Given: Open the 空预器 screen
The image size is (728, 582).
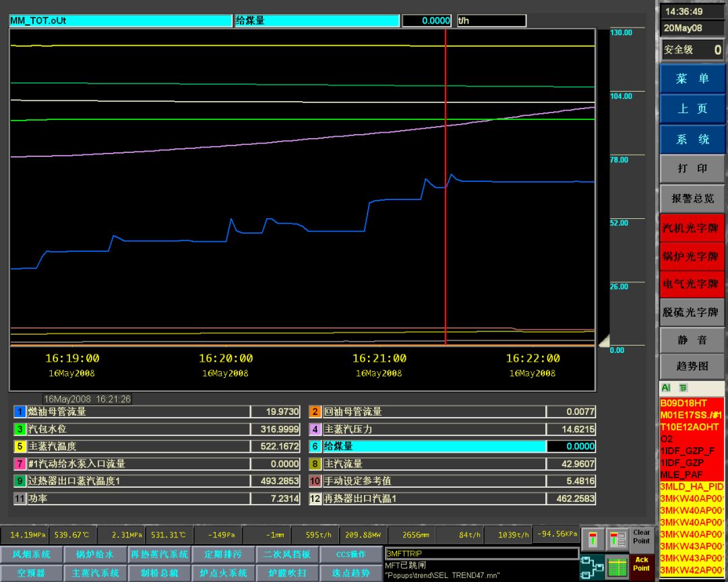Looking at the screenshot, I should coord(31,573).
